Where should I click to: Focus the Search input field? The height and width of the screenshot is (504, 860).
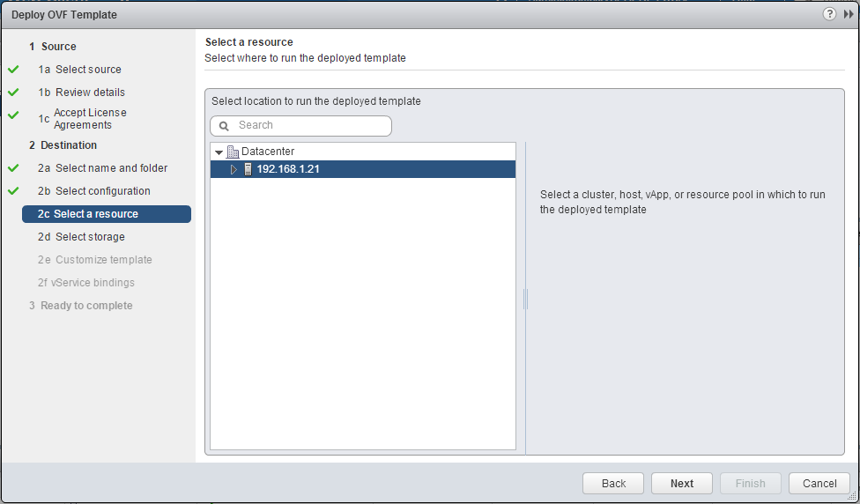point(310,126)
